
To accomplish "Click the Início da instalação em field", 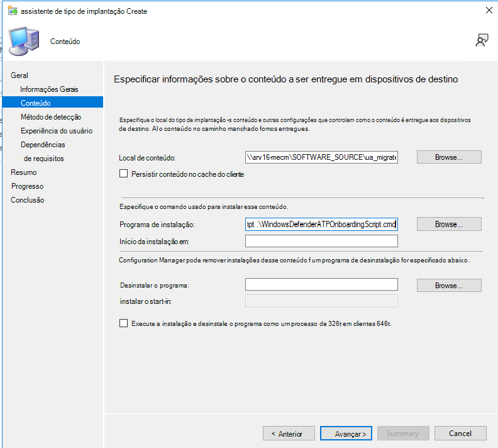I will tap(321, 241).
